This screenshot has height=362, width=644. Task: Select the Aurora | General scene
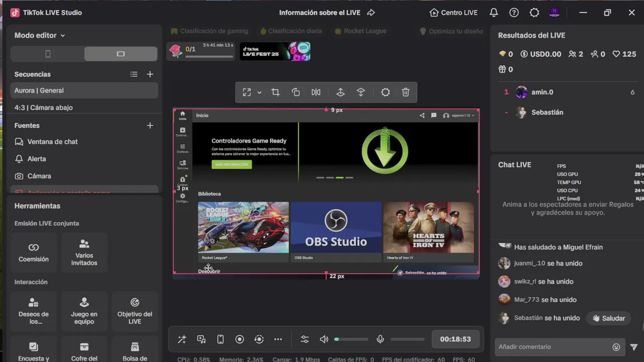(84, 90)
